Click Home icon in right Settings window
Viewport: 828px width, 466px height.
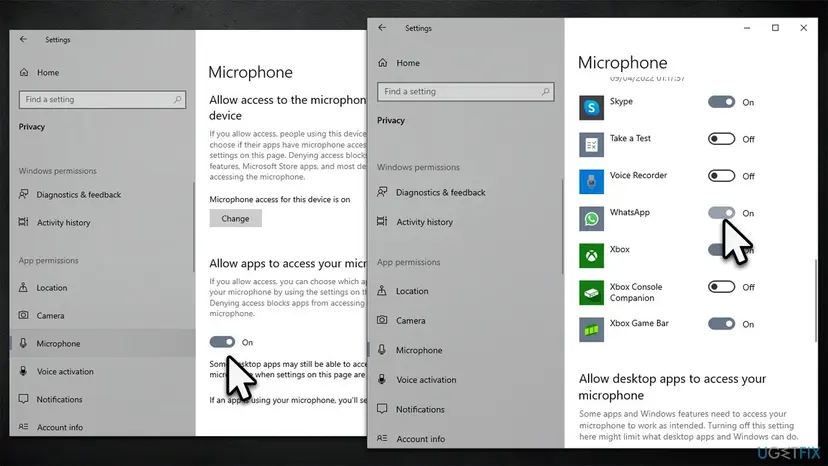(x=383, y=63)
